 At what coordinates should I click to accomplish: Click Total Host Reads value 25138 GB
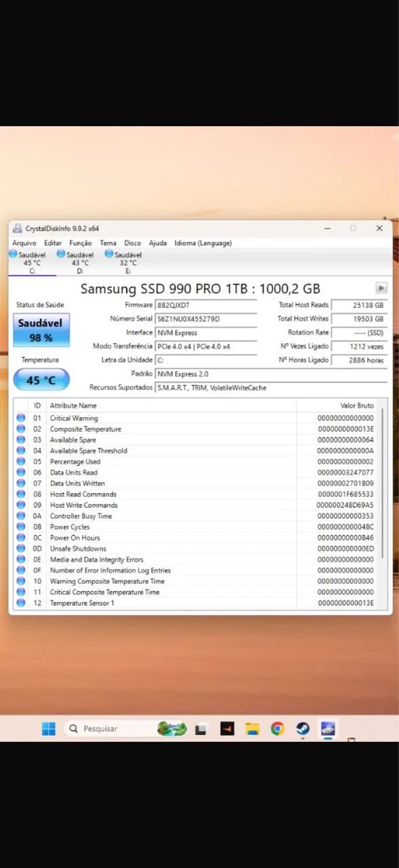click(x=359, y=305)
